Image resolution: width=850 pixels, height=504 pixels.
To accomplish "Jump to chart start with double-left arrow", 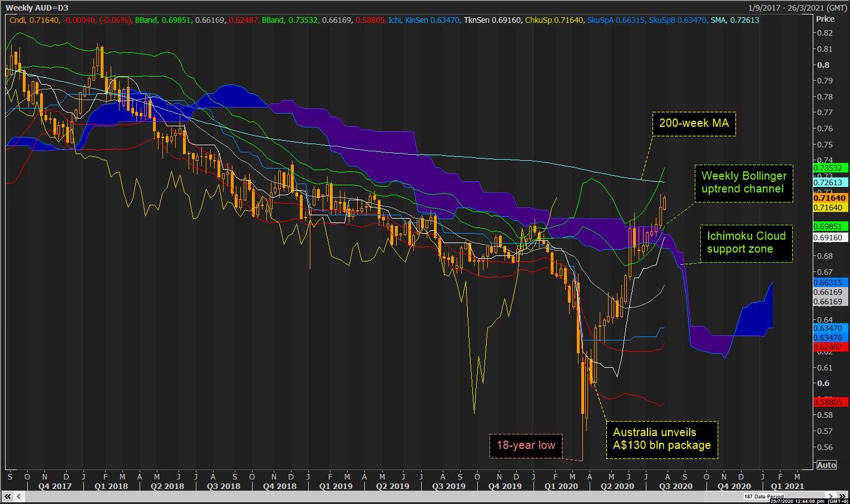I will (x=7, y=496).
